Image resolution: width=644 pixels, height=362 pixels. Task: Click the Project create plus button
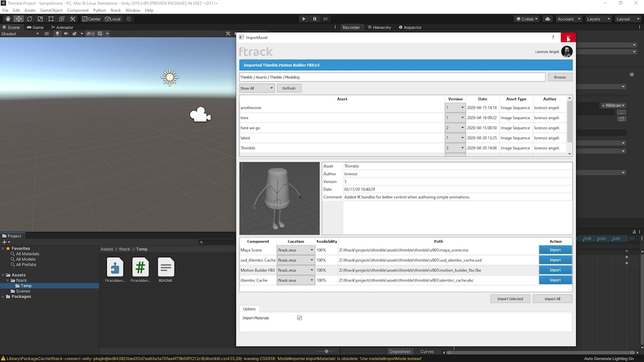[6, 242]
